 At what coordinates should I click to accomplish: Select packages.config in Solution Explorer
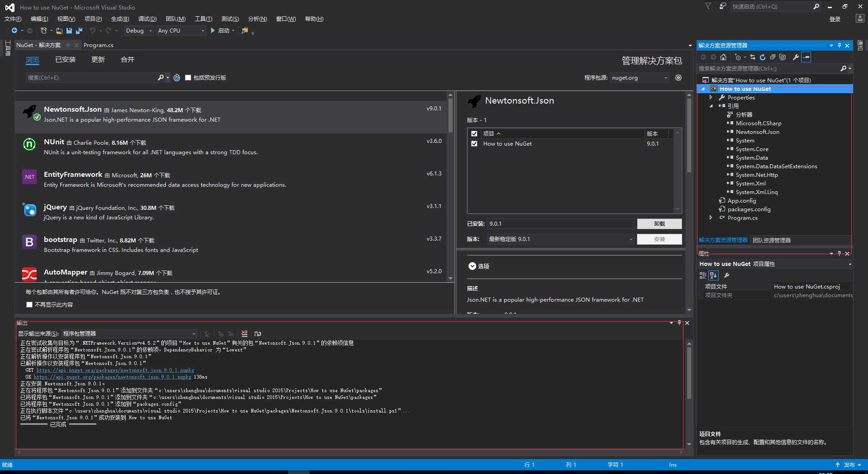coord(749,209)
